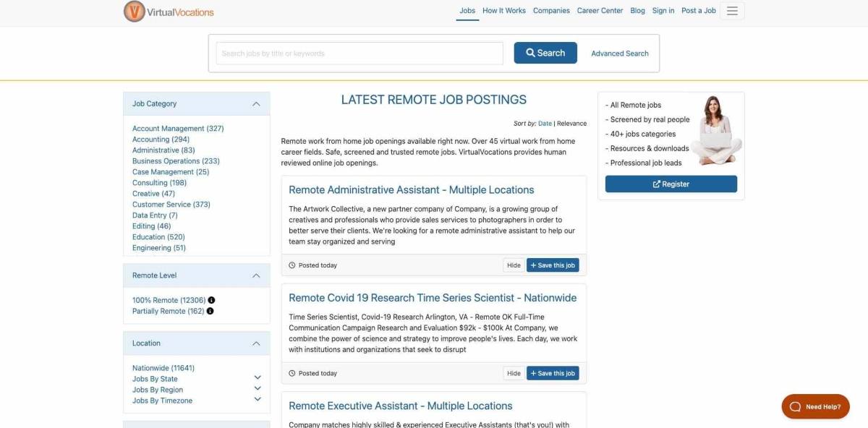Click info icon next to 100% Remote
868x428 pixels.
point(211,300)
